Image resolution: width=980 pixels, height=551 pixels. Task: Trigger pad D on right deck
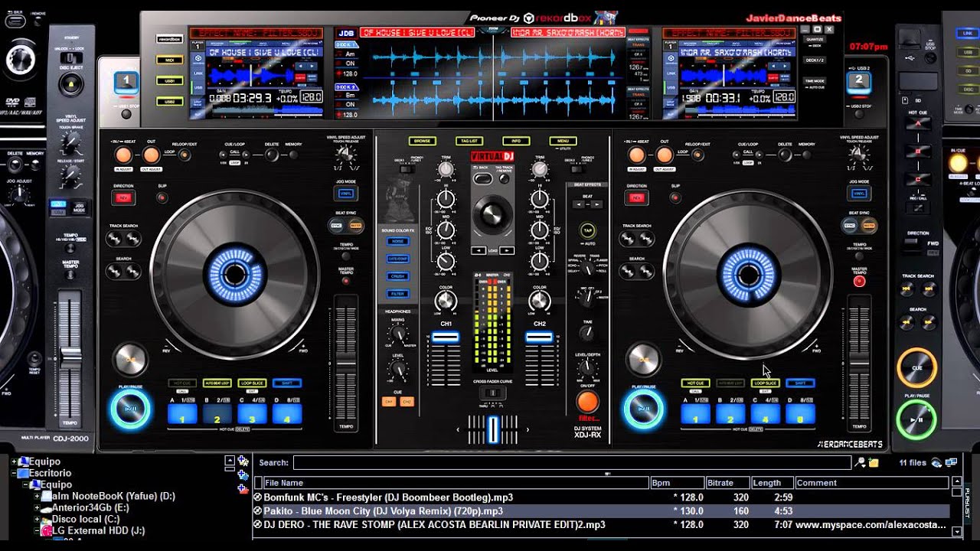[x=800, y=414]
